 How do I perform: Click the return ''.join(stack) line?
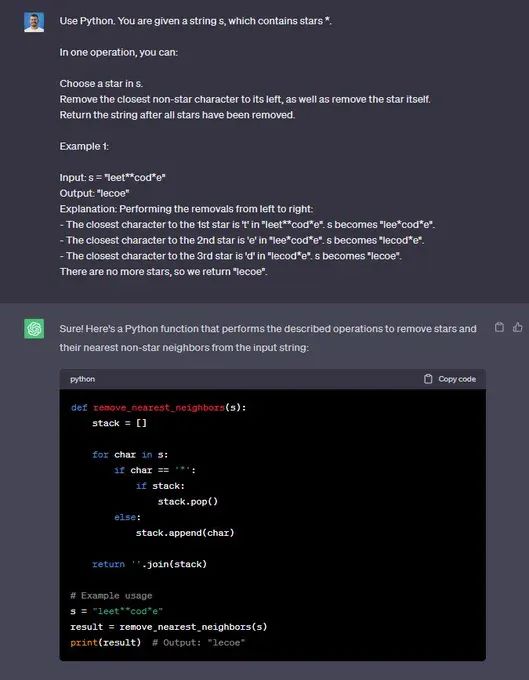(x=150, y=564)
